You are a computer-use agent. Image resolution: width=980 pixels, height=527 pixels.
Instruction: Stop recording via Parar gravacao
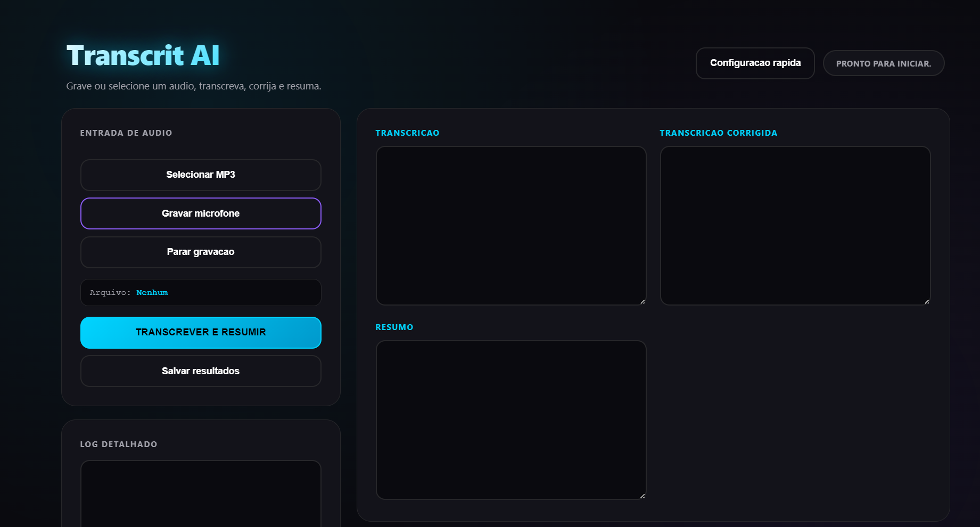201,252
